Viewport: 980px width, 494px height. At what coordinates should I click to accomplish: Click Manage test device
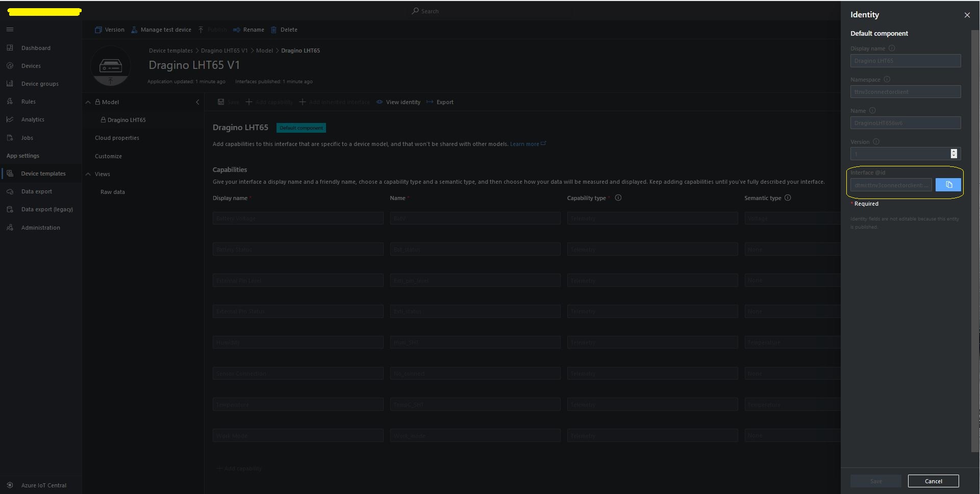161,30
